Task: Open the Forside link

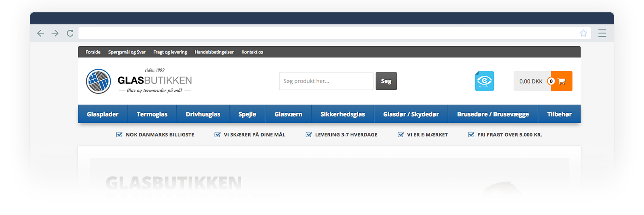Action: pyautogui.click(x=93, y=52)
